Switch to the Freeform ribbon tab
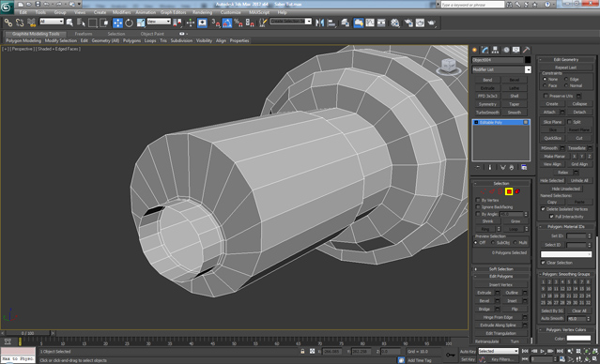 [83, 34]
